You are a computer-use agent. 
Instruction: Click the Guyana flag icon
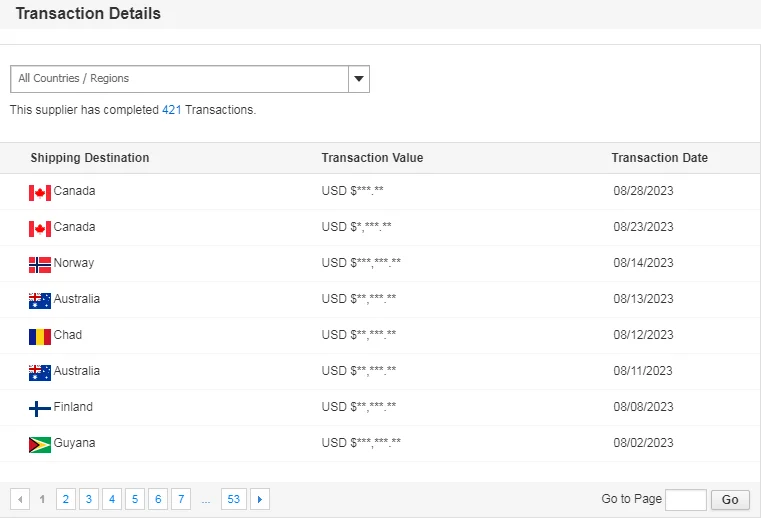pyautogui.click(x=40, y=444)
